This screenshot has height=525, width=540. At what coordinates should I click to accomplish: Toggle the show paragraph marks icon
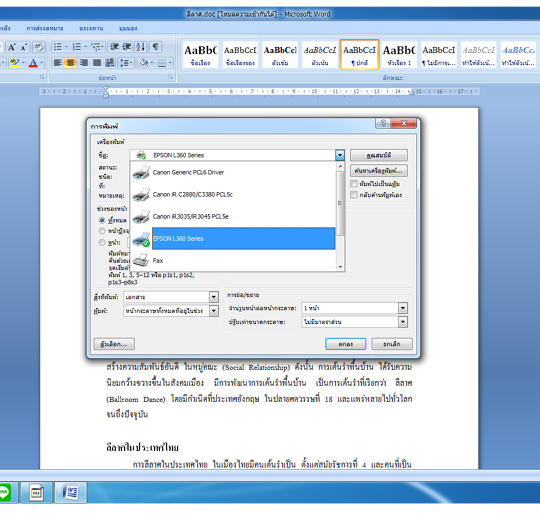click(x=156, y=47)
